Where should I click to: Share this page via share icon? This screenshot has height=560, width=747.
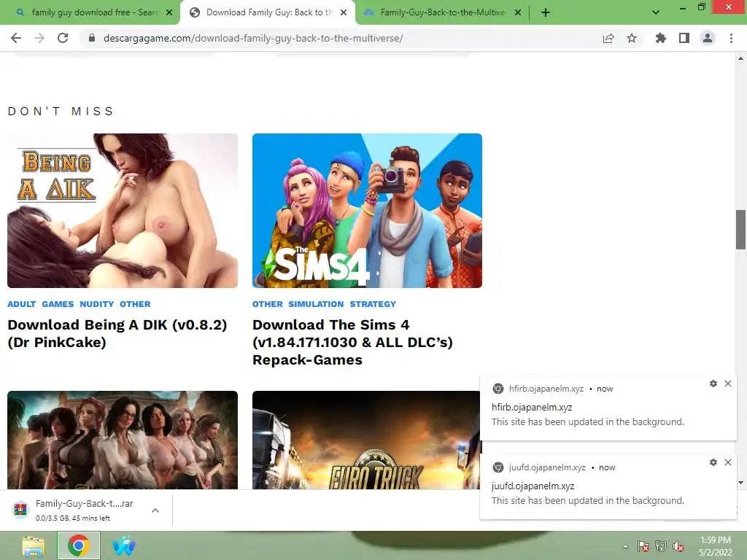[608, 38]
